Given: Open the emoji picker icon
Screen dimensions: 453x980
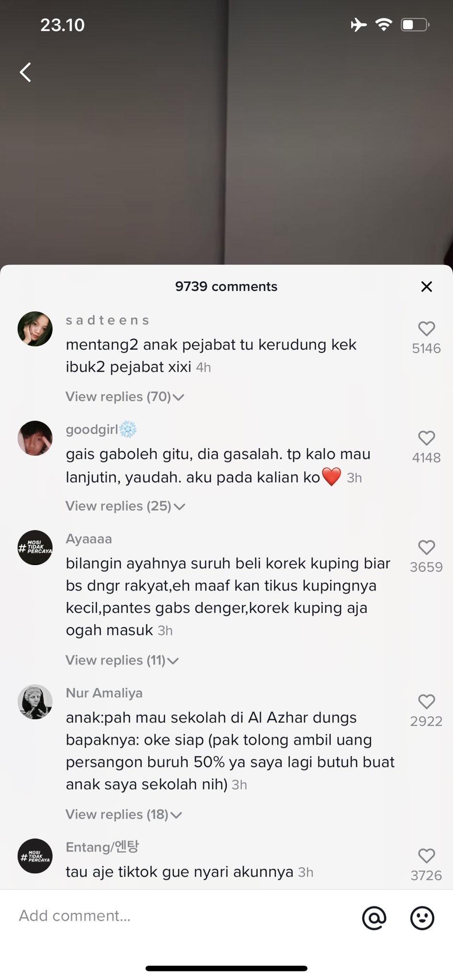Looking at the screenshot, I should 422,917.
